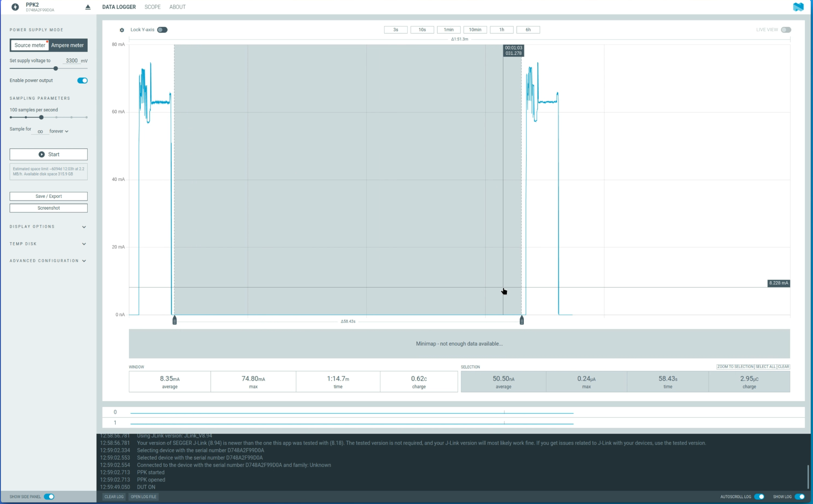
Task: Click the PPK2 device lightning icon
Action: point(15,7)
